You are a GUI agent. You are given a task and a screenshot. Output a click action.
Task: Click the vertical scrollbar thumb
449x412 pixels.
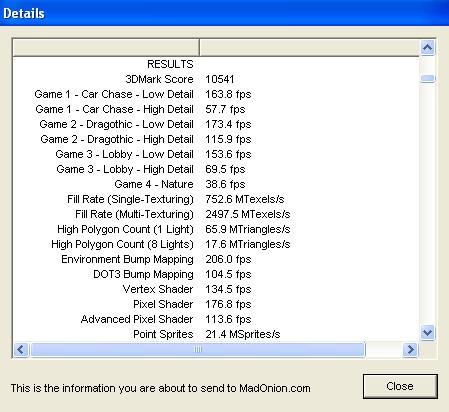tap(427, 78)
